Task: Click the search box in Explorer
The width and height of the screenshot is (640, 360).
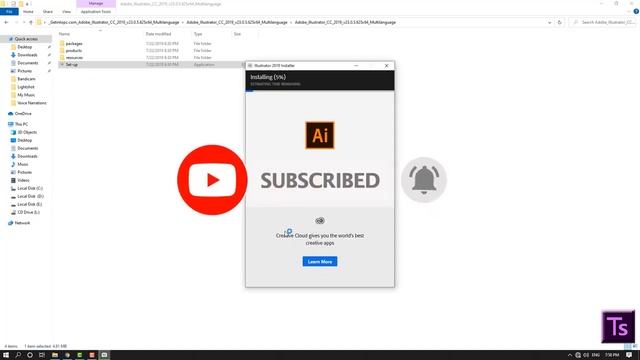Action: [x=603, y=22]
